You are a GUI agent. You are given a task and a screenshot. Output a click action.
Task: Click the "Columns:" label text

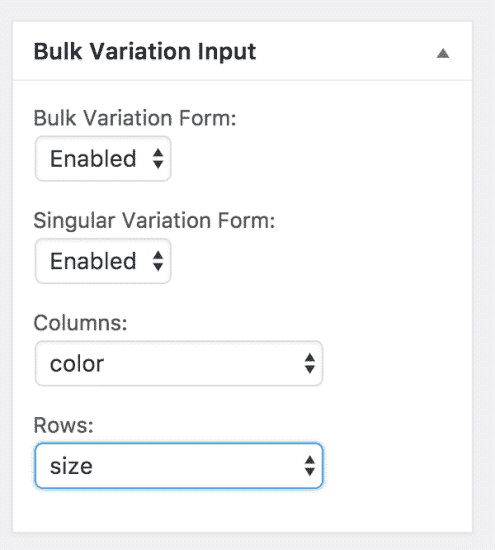pyautogui.click(x=80, y=323)
